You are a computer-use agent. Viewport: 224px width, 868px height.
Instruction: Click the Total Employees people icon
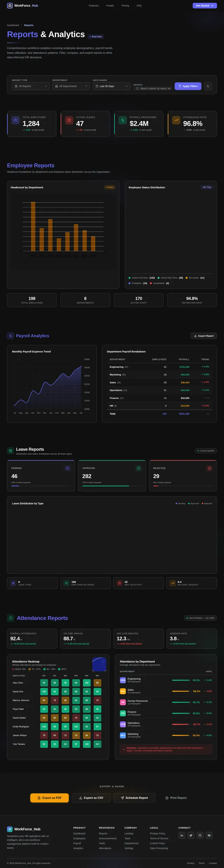(15, 120)
